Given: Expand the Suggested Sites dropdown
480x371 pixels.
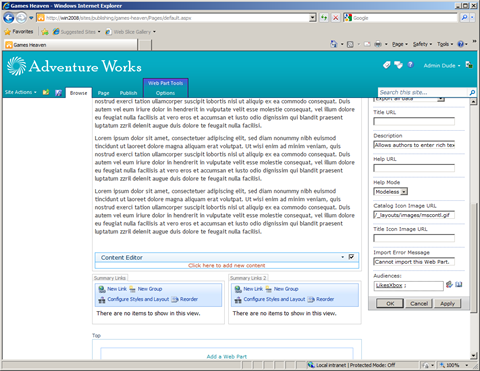Looking at the screenshot, I should click(x=99, y=32).
